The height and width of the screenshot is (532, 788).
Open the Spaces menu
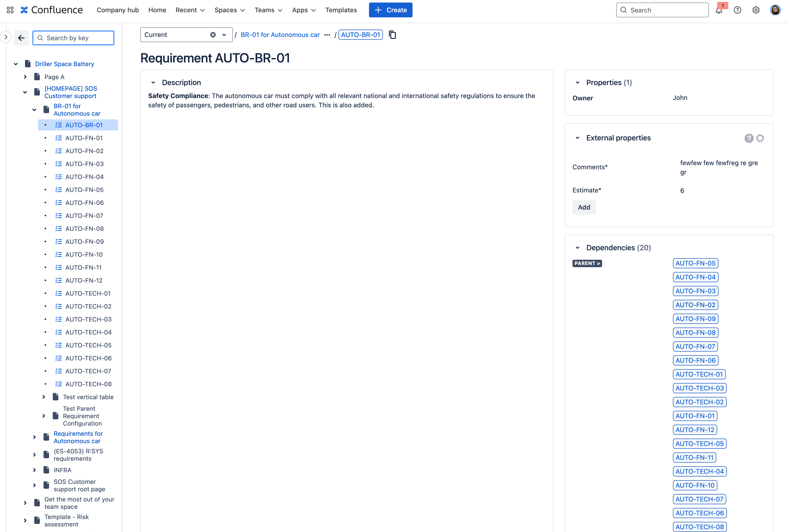coord(230,10)
